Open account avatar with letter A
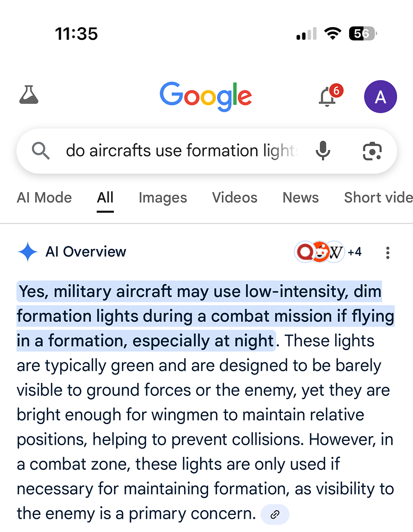Viewport: 413px width, 532px height. pyautogui.click(x=380, y=96)
